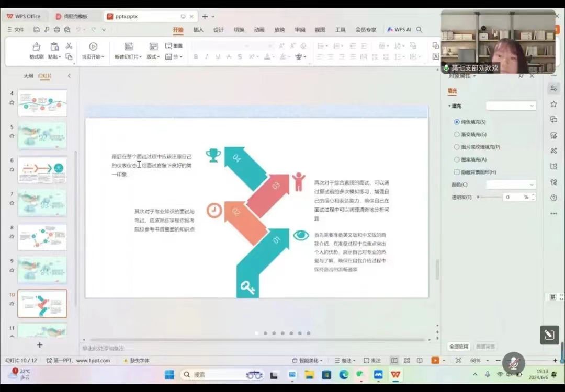
Task: Check Hide background graphics (隐藏背景图形)
Action: coord(457,172)
